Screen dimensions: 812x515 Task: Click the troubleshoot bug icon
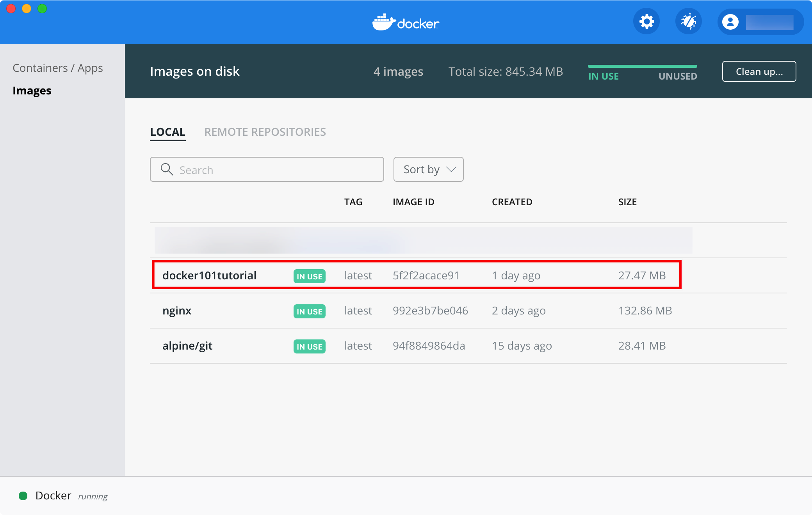click(x=689, y=21)
